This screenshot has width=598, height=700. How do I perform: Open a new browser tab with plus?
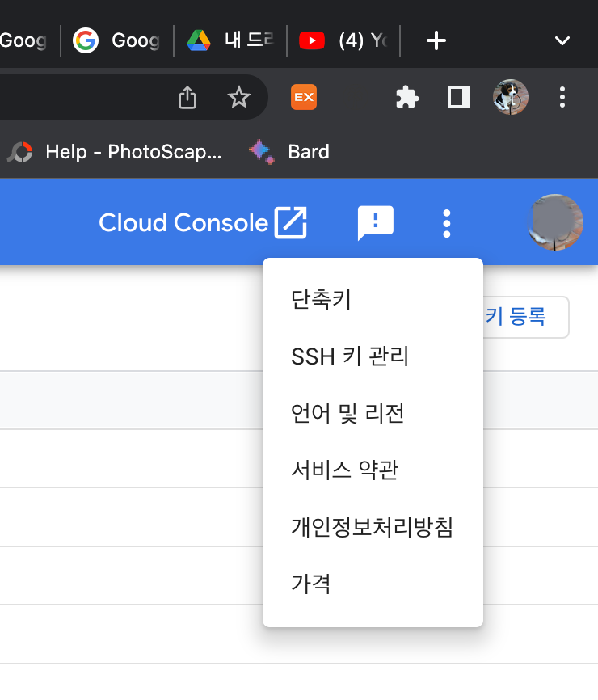coord(436,40)
